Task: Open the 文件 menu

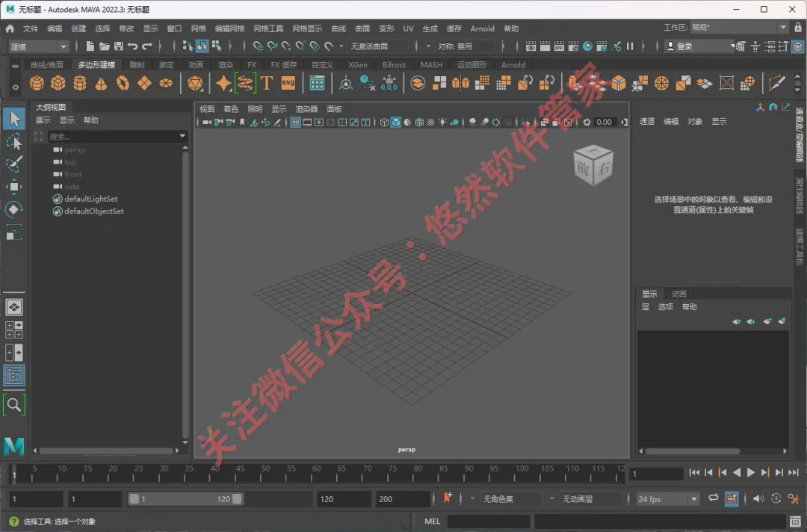Action: coord(31,28)
